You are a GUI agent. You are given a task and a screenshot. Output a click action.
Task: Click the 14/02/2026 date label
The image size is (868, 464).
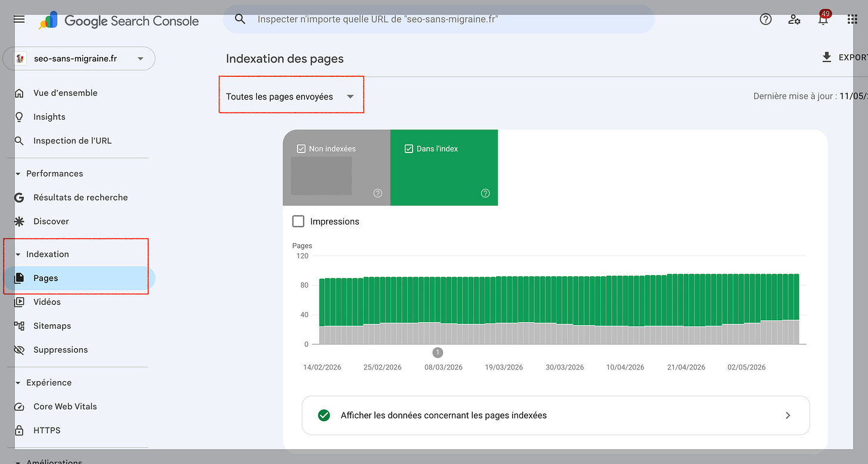[x=323, y=367]
